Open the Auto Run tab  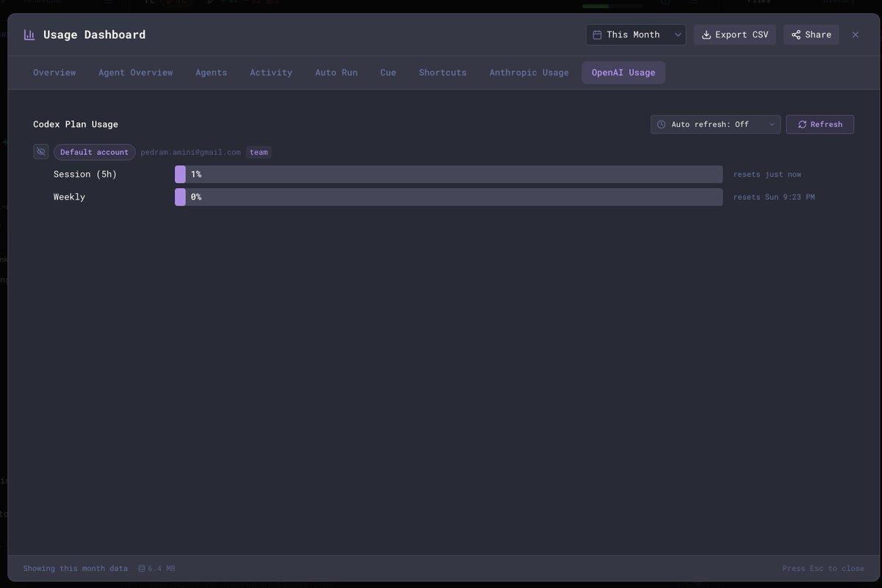pos(337,73)
